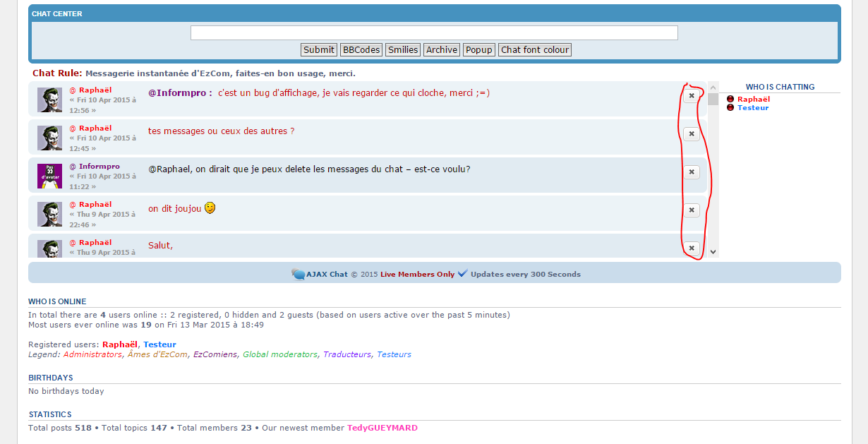Viewport: 868px width, 444px height.
Task: Visit Raphaël's profile from Registered users list
Action: coord(119,344)
